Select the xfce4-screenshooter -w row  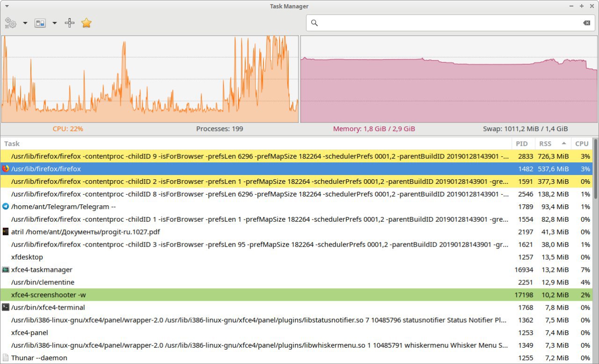coord(297,295)
